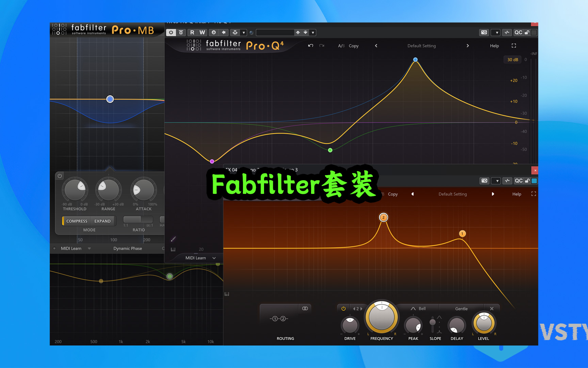Load previous preset with the up arrow in Pro-Q 4 toolbar

coord(298,32)
